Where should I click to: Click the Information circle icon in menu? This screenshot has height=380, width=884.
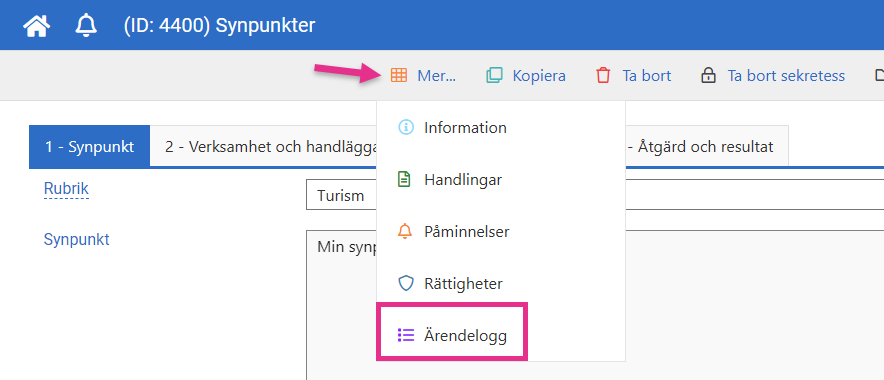pos(405,127)
